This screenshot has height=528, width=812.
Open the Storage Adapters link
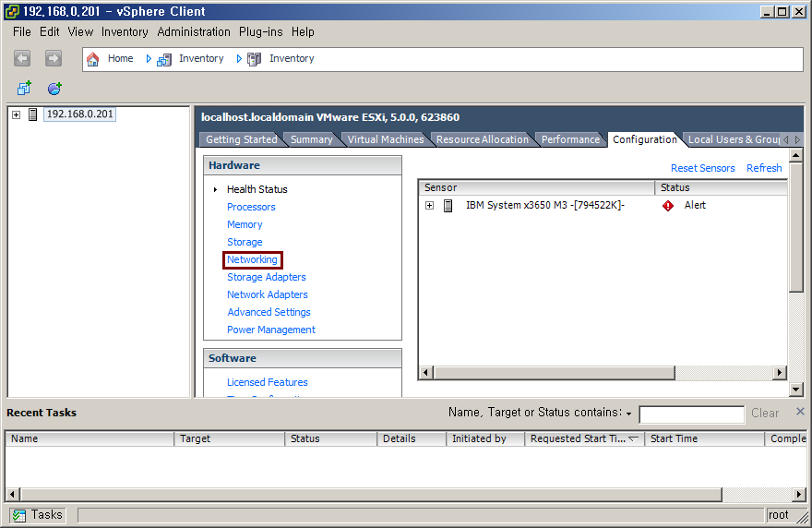pyautogui.click(x=266, y=277)
